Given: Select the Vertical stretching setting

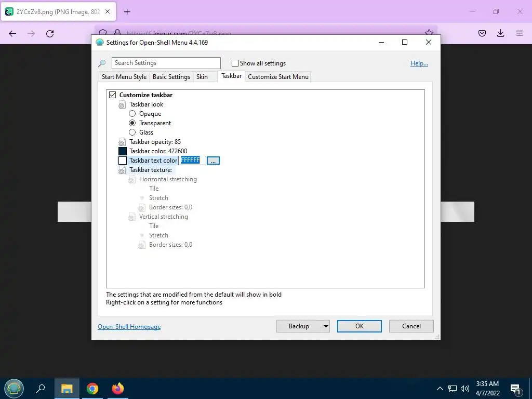Looking at the screenshot, I should click(164, 217).
